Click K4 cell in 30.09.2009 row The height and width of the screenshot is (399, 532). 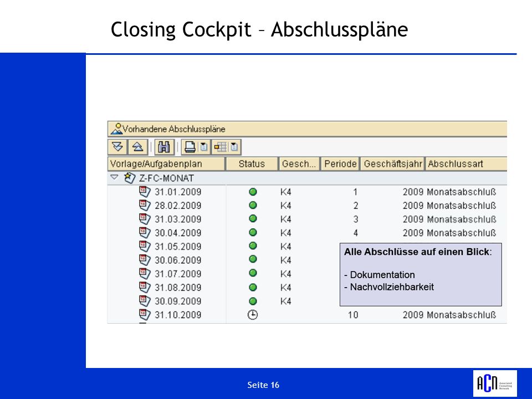286,301
